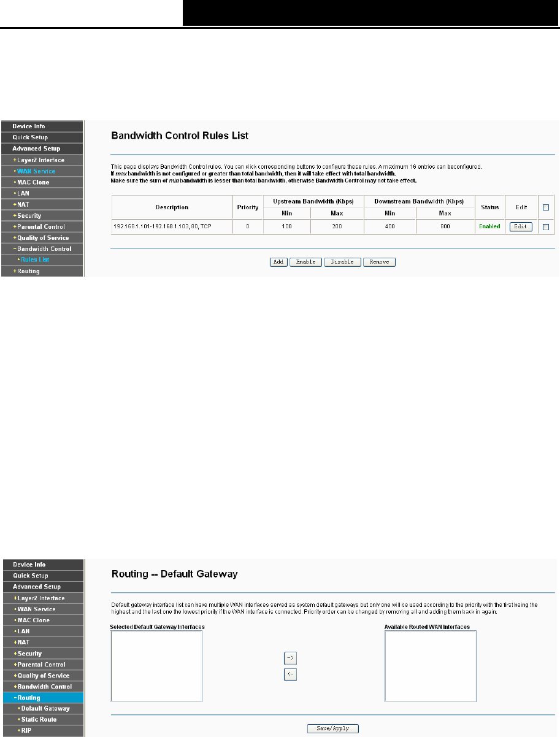Click the Selected Default Gateway Interfaces list box
The width and height of the screenshot is (560, 737).
(x=156, y=666)
